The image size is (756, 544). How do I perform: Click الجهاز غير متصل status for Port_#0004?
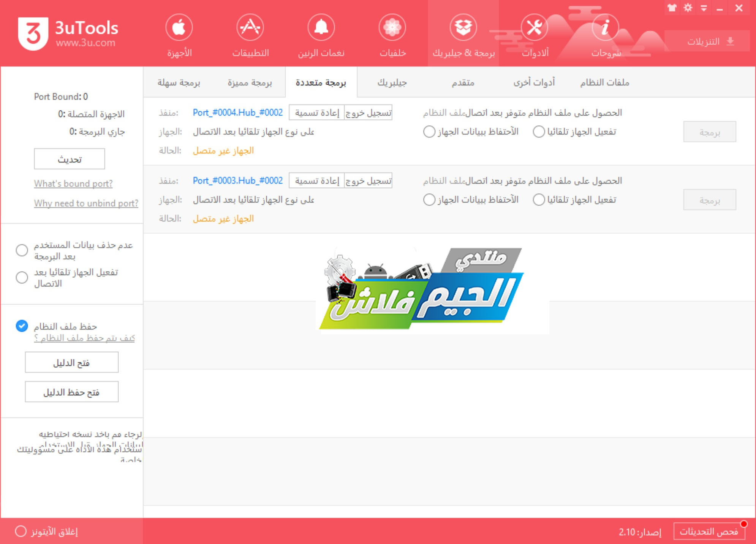(x=223, y=151)
